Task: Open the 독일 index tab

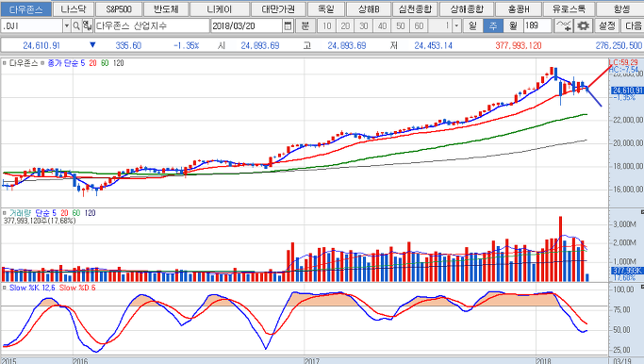Action: click(326, 9)
